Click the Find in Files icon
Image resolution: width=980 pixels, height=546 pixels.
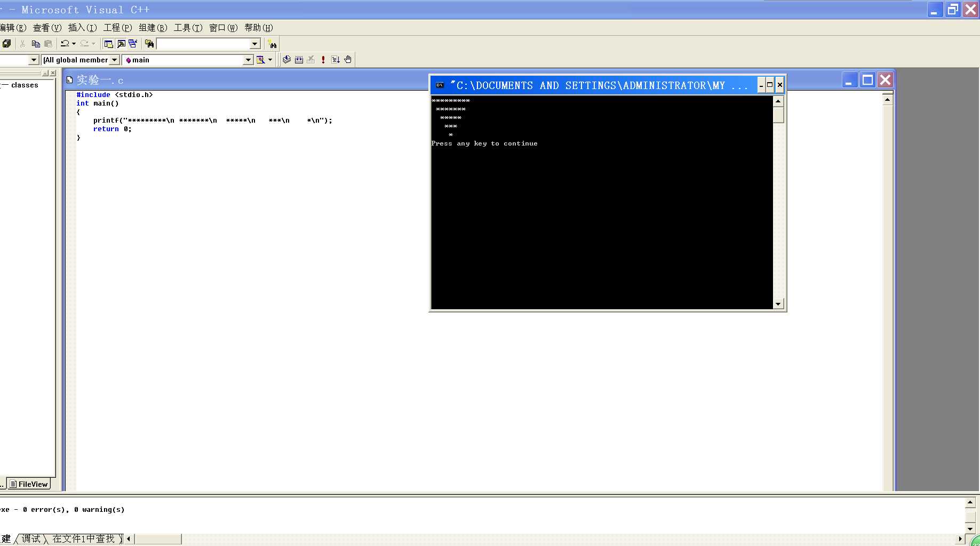[x=149, y=44]
